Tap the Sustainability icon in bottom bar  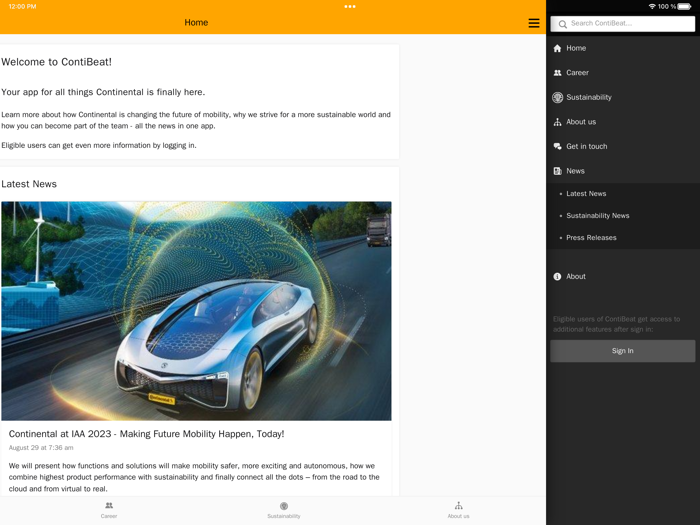(283, 506)
